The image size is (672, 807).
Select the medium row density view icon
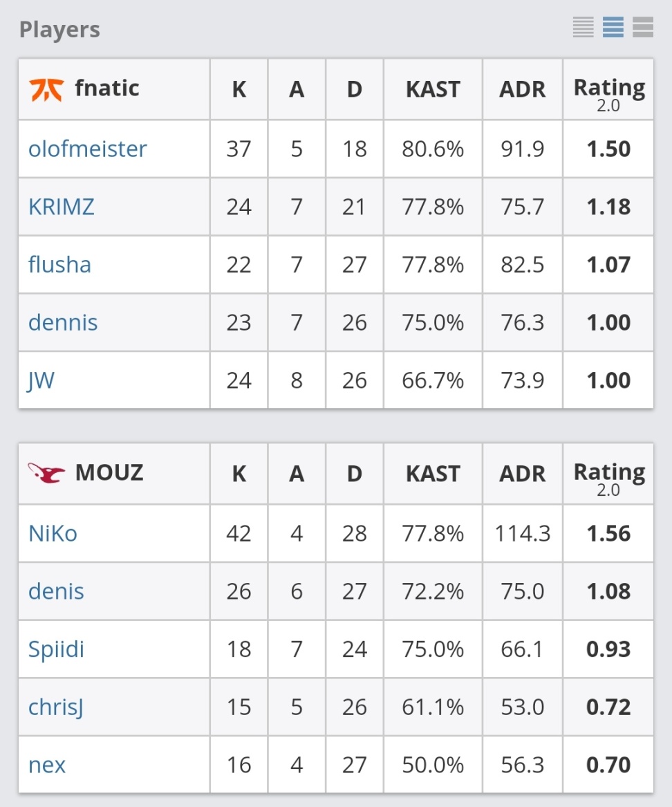point(613,27)
